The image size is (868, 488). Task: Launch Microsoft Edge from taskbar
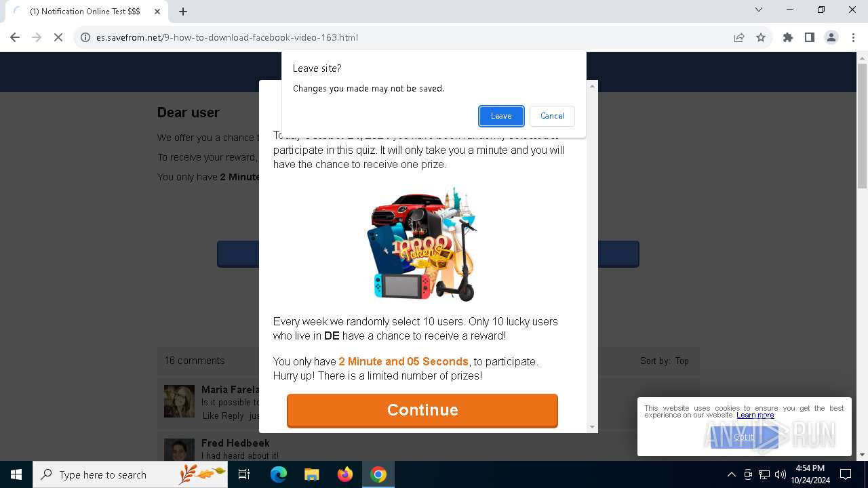(279, 474)
